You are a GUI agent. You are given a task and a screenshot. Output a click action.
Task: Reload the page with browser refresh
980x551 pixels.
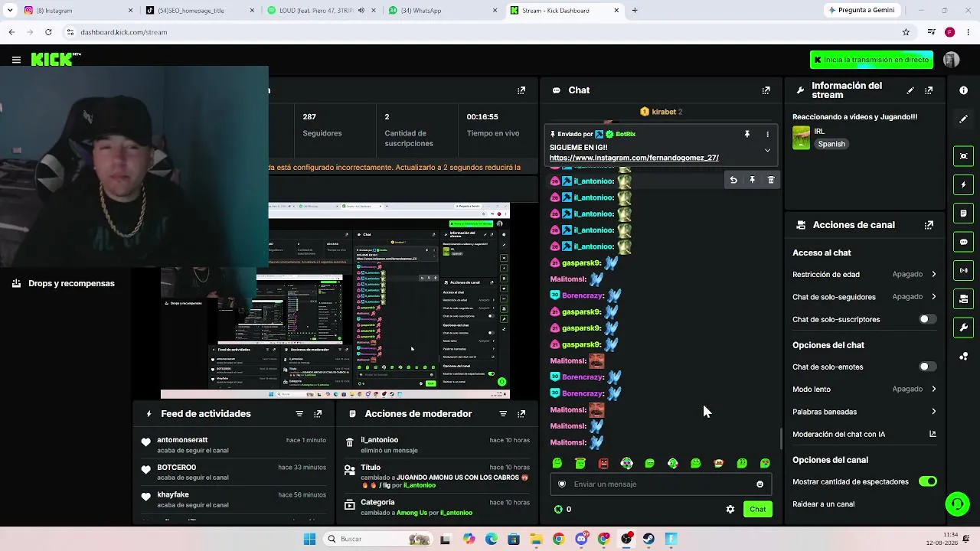coord(48,32)
